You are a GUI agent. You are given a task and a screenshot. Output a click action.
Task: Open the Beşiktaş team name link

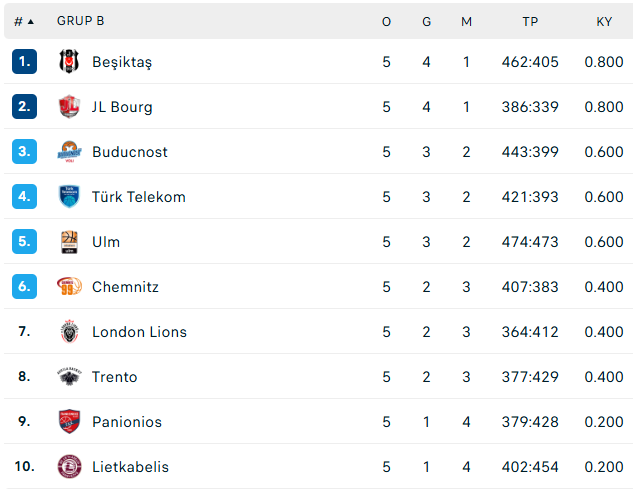tap(122, 62)
